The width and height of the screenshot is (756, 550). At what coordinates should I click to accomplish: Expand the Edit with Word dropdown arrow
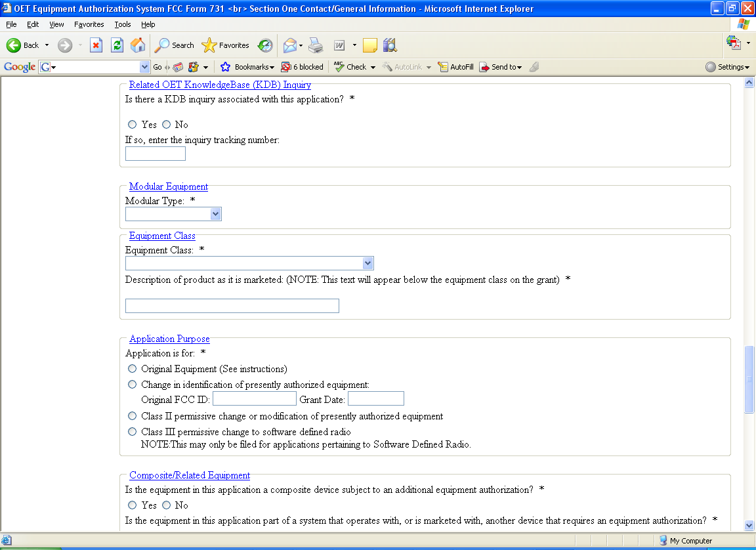pyautogui.click(x=354, y=45)
